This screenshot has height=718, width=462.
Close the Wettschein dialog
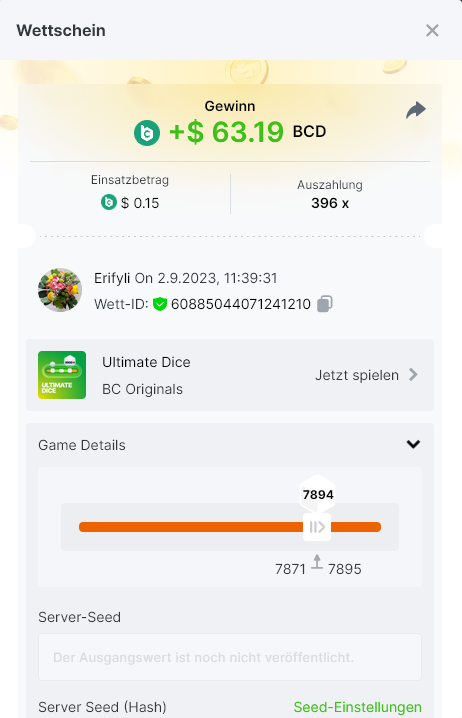tap(432, 31)
